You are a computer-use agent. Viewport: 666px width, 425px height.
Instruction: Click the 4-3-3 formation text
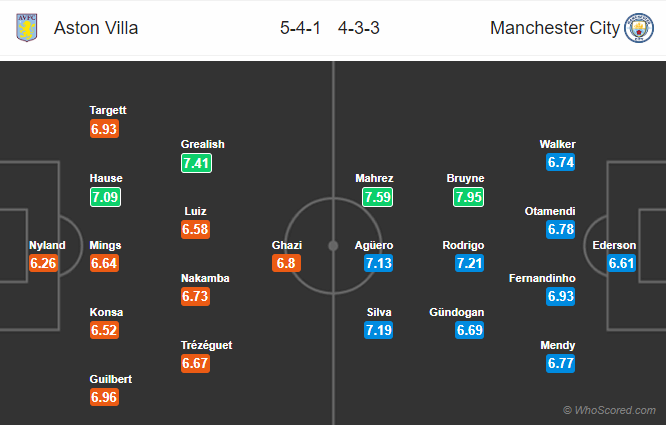(359, 28)
